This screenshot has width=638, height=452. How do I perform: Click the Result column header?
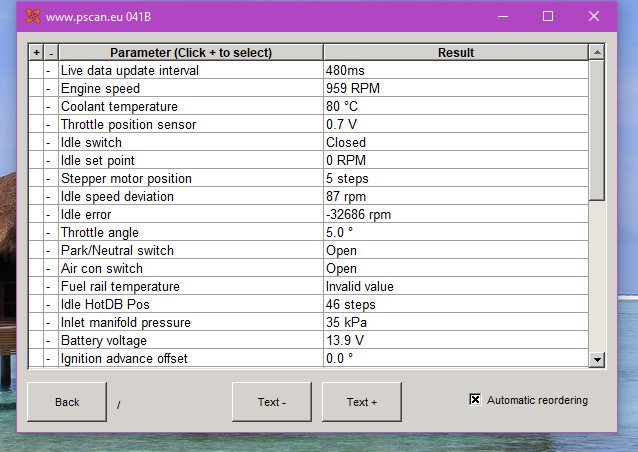point(456,52)
